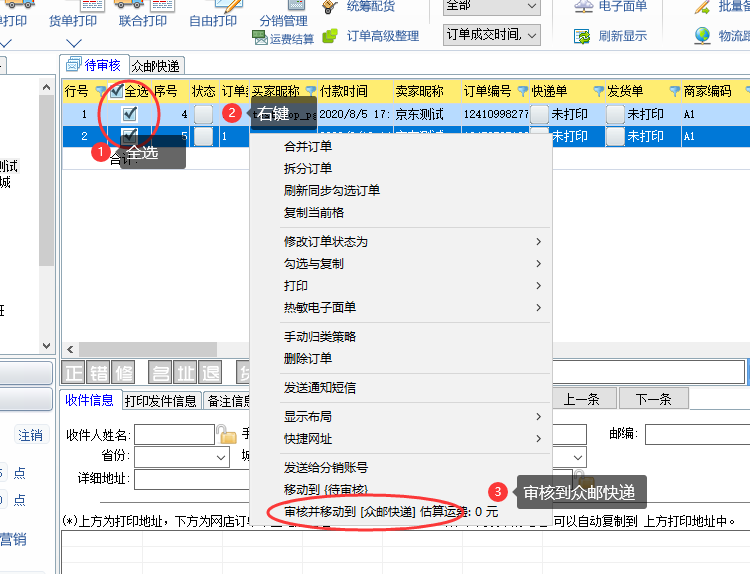Toggle row 1 发货单 未打印 checkbox

point(615,114)
